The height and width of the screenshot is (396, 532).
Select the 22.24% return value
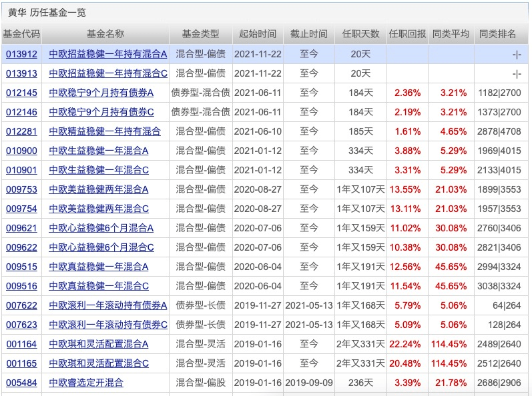(405, 344)
